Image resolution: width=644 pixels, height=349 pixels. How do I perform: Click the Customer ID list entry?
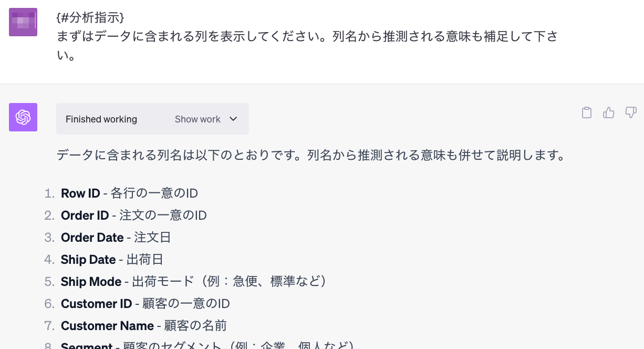(x=145, y=304)
